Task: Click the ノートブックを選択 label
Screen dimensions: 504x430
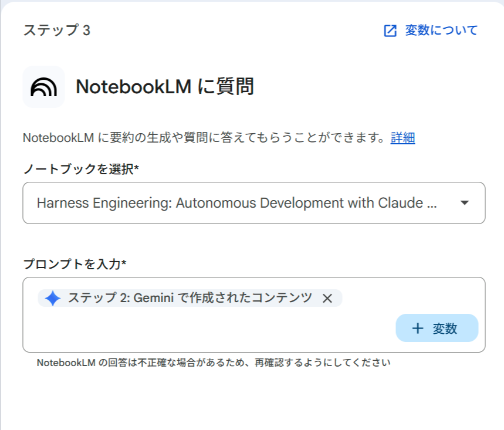Action: (x=81, y=169)
